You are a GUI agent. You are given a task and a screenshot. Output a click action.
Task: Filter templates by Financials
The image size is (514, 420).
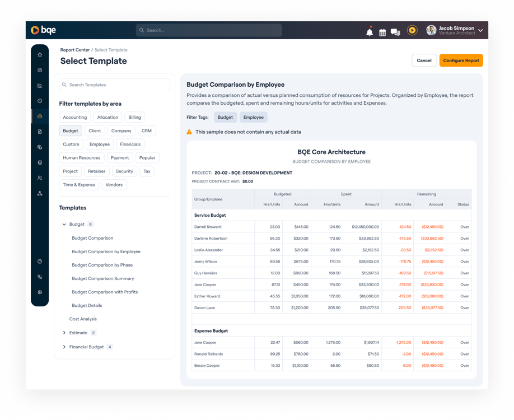pos(130,144)
